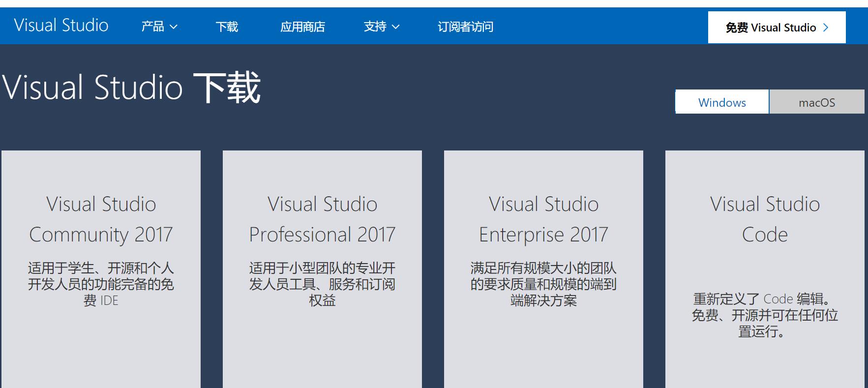Image resolution: width=868 pixels, height=388 pixels.
Task: Select the Visual Studio Code card
Action: coord(765,269)
